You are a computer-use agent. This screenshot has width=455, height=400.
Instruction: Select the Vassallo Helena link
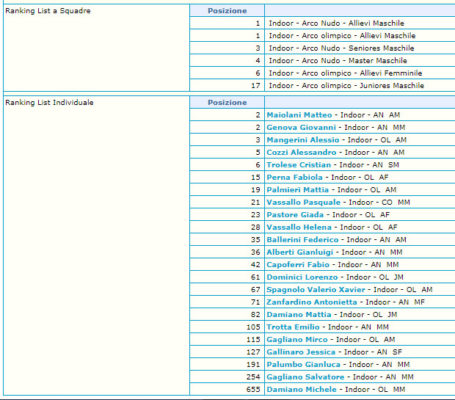299,227
